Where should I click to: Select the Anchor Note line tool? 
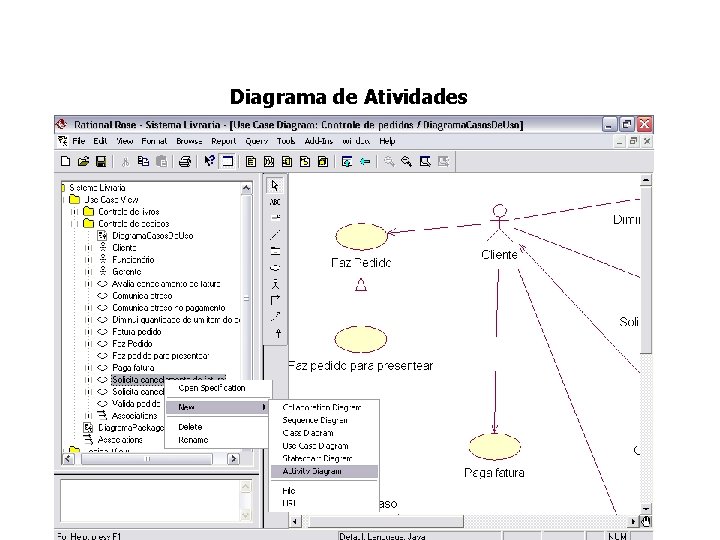click(275, 235)
